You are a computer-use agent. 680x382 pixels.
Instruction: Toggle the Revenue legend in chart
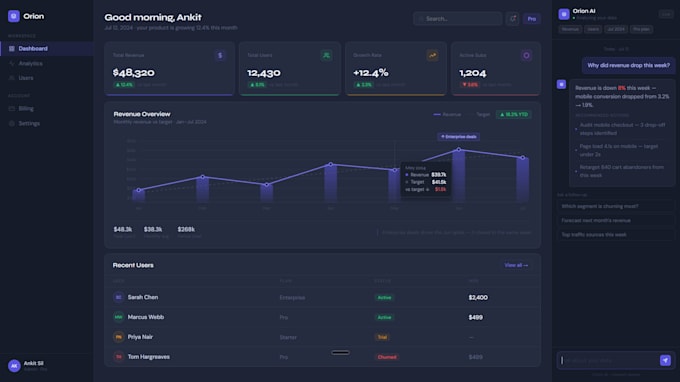coord(447,114)
